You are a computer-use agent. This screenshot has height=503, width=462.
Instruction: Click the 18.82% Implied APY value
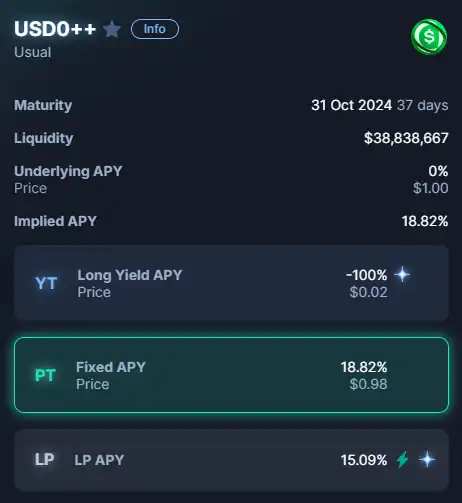425,221
